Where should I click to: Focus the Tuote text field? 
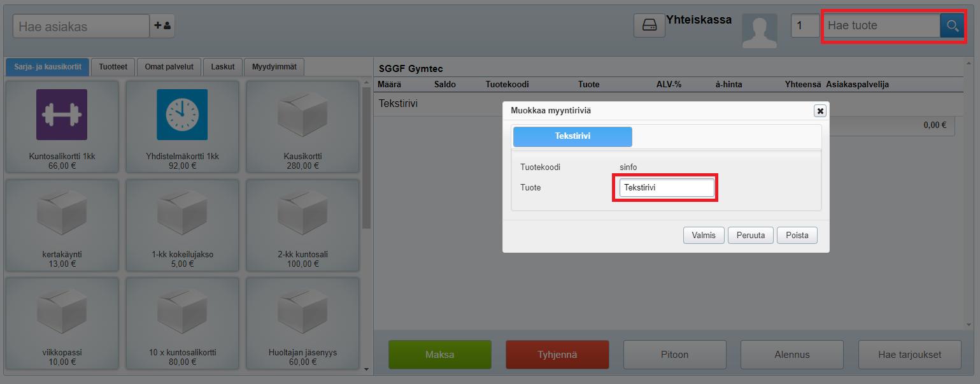[666, 188]
